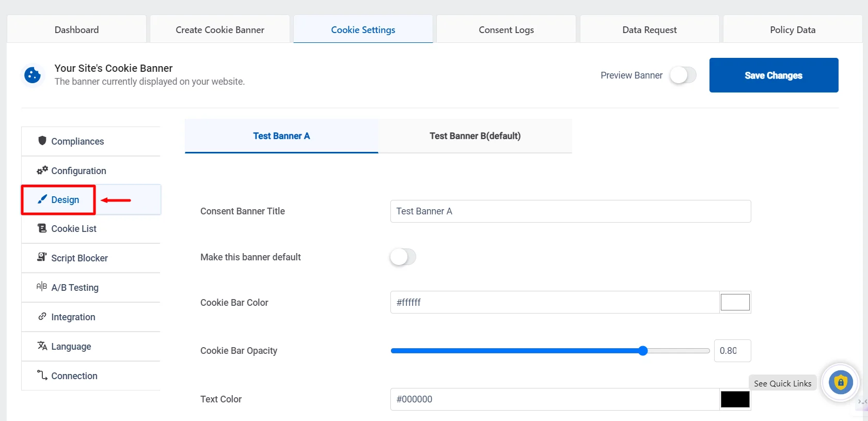Click the Design paintbrush icon

[x=42, y=199]
